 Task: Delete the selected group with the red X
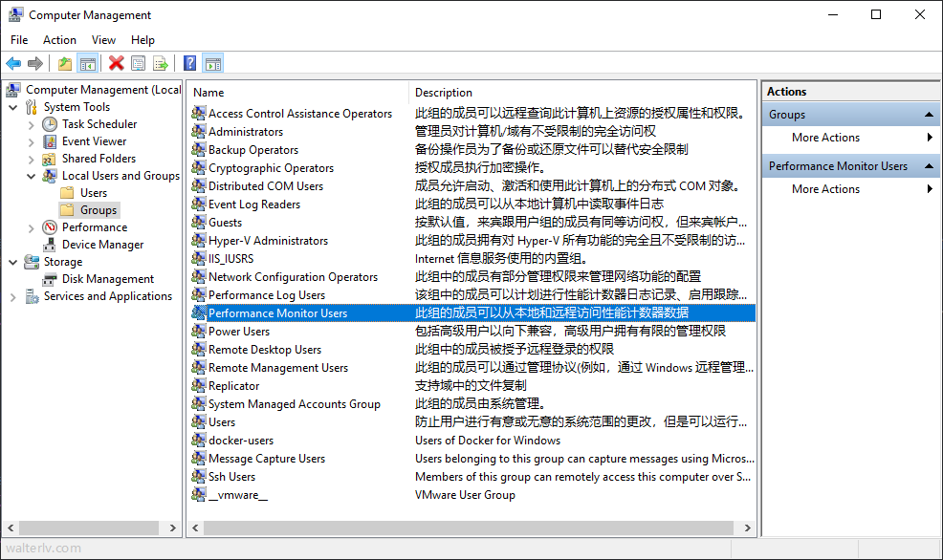point(117,64)
